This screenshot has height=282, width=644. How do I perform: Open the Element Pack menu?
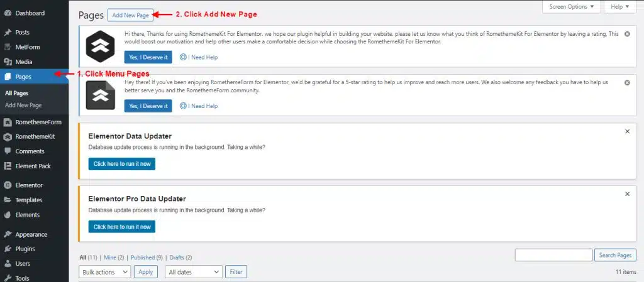point(35,166)
